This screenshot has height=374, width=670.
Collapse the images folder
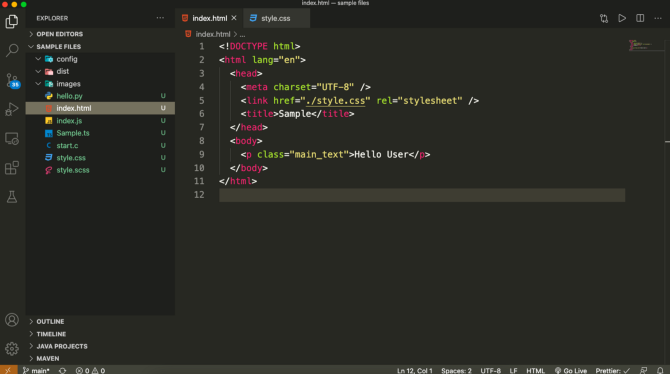tap(68, 84)
